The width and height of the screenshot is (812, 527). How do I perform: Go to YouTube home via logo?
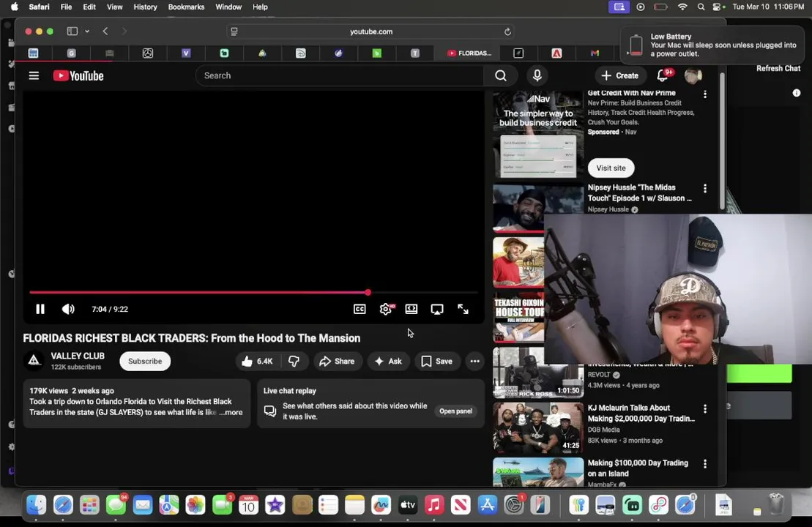(78, 75)
